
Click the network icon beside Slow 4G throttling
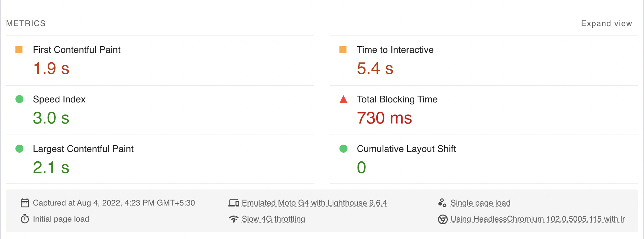coord(234,219)
